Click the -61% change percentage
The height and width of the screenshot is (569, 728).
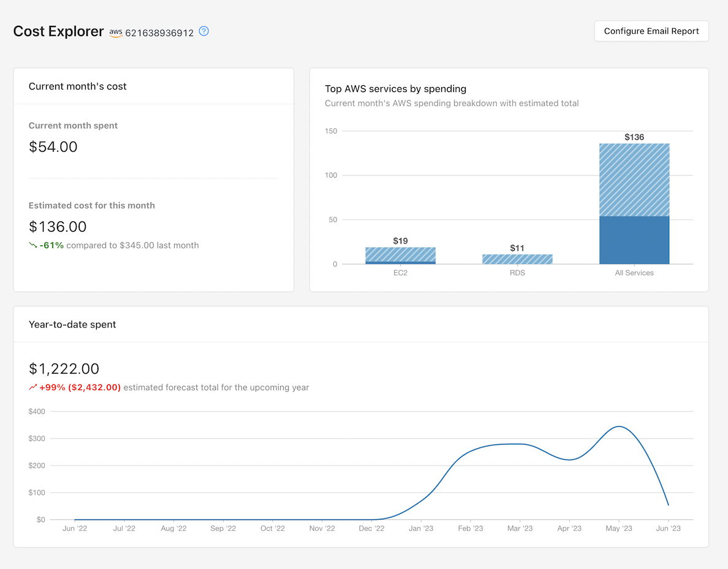(x=51, y=245)
